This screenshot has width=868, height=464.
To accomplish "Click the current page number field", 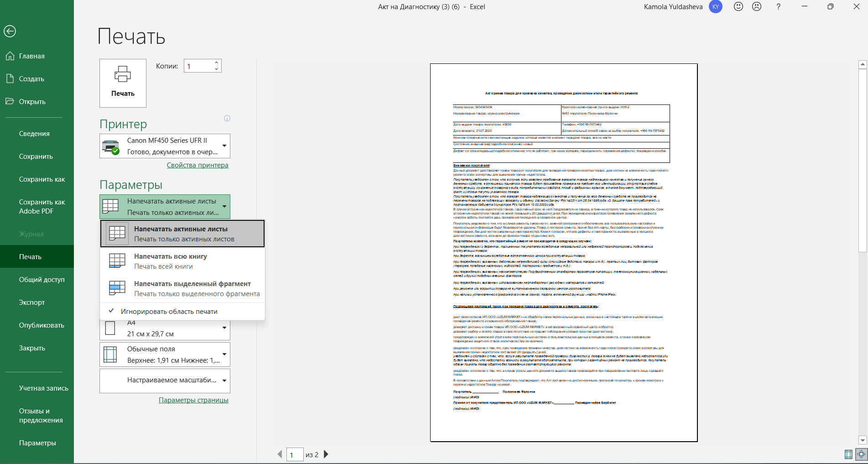I will click(295, 454).
